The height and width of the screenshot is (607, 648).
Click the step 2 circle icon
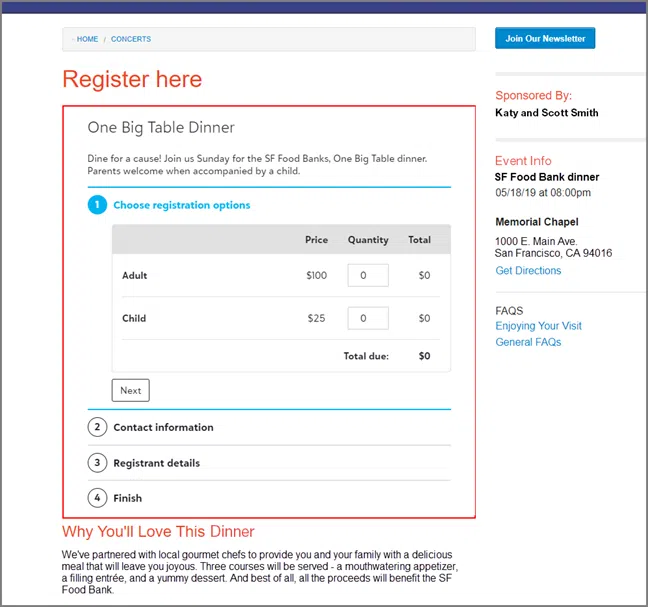[x=97, y=427]
